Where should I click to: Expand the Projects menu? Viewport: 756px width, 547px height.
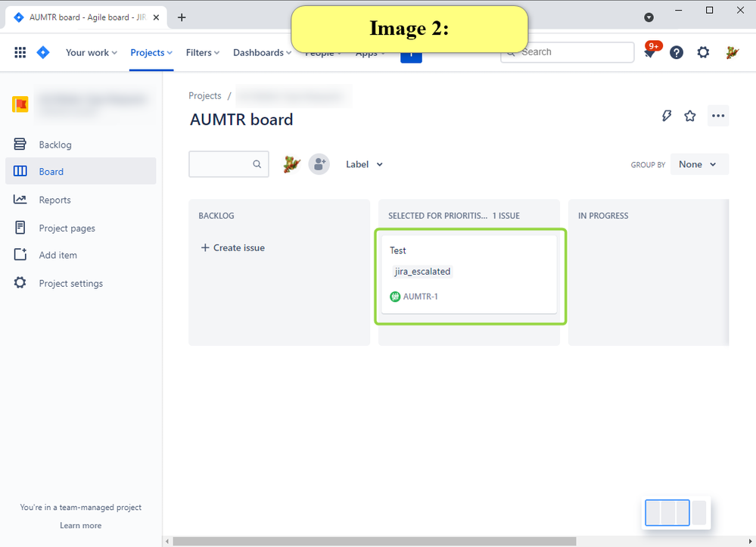151,52
